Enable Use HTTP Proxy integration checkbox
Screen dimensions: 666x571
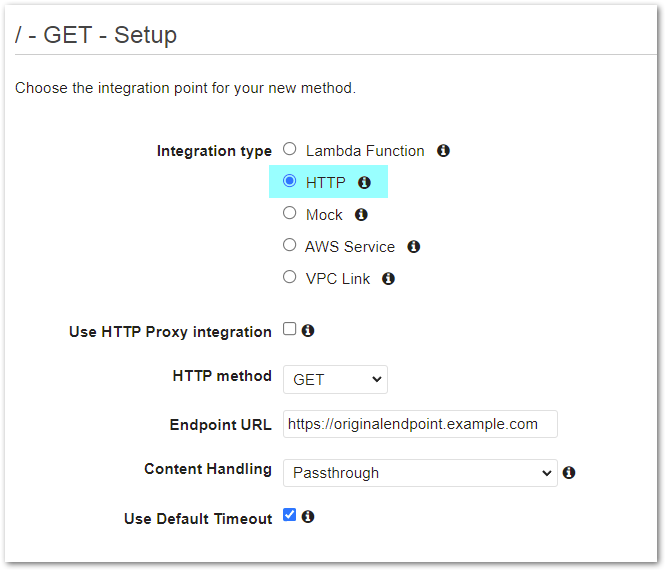point(290,329)
